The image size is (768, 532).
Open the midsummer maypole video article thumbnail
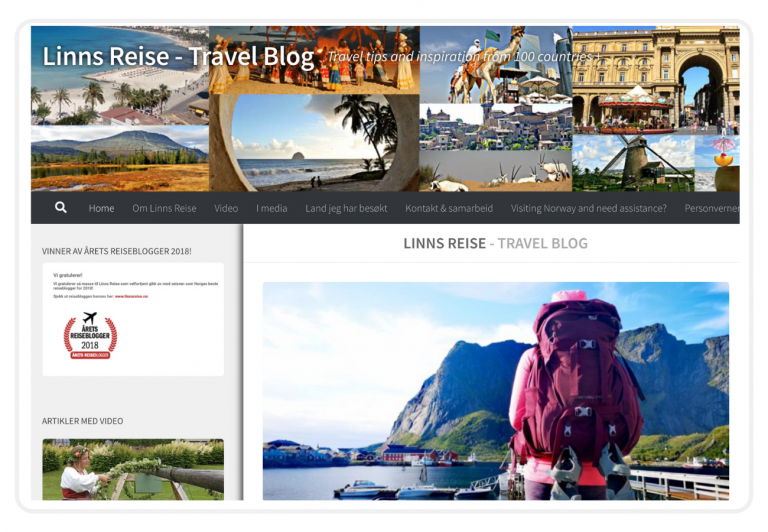tap(133, 469)
